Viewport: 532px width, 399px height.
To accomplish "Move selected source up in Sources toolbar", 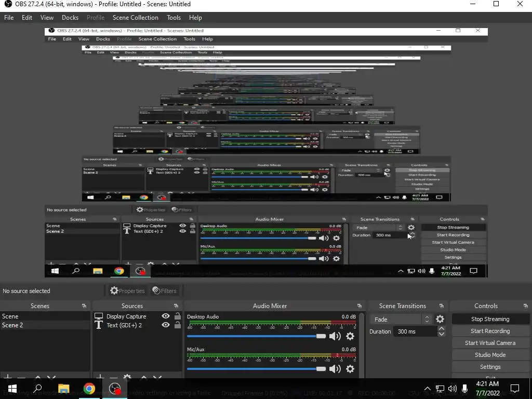I will [x=143, y=377].
